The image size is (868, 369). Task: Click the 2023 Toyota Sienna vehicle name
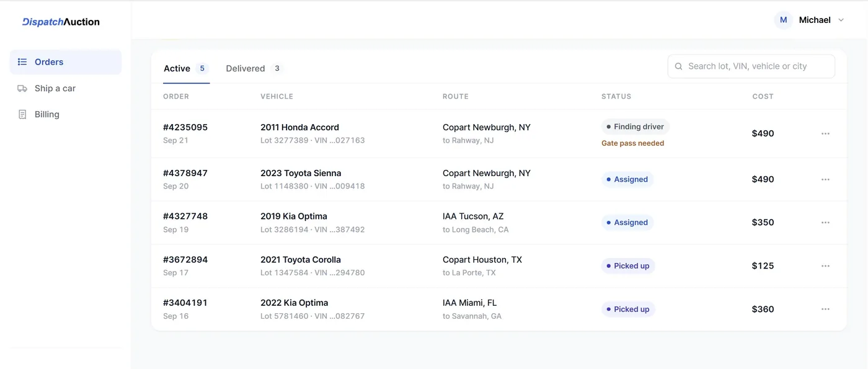coord(301,173)
